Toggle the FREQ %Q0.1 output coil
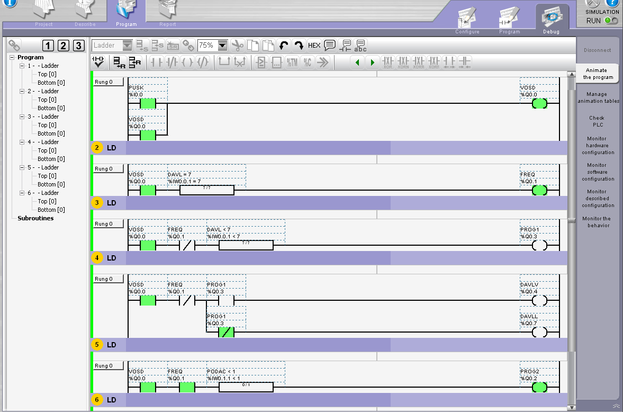This screenshot has width=623, height=412. [540, 190]
